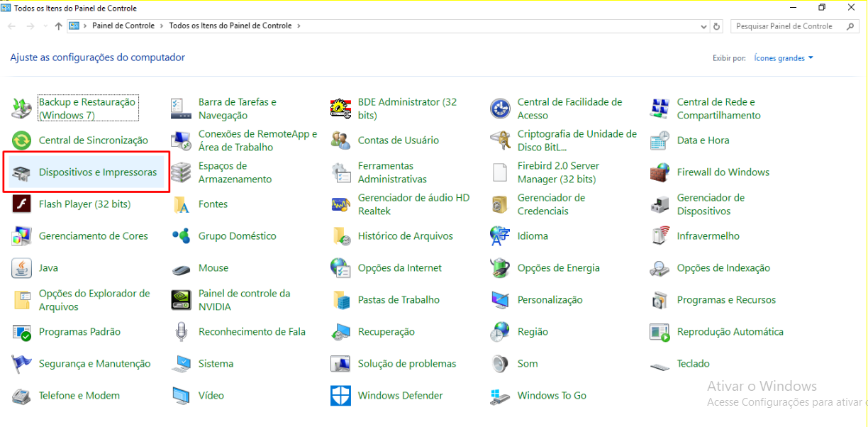
Task: Click the Pesquisar Painel de Controle search box
Action: tap(787, 26)
